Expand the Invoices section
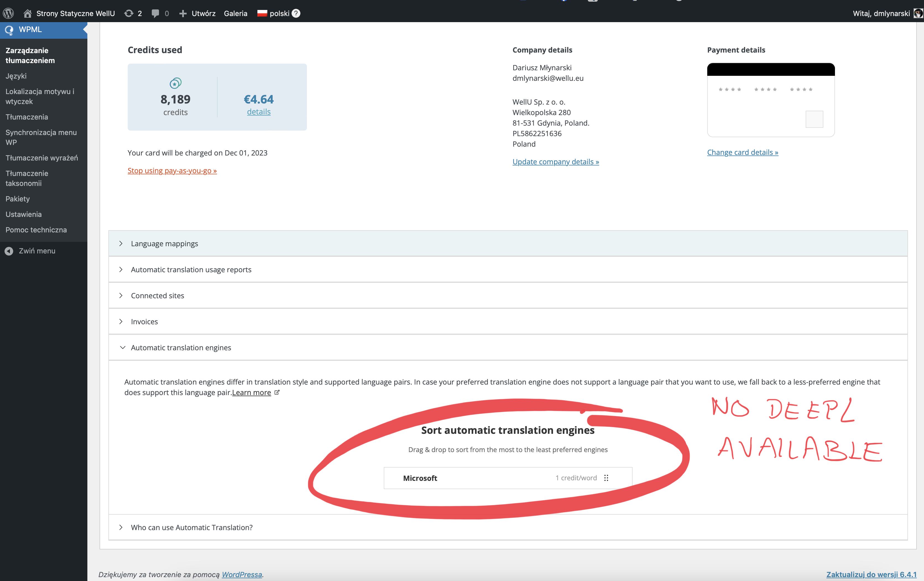 click(508, 321)
